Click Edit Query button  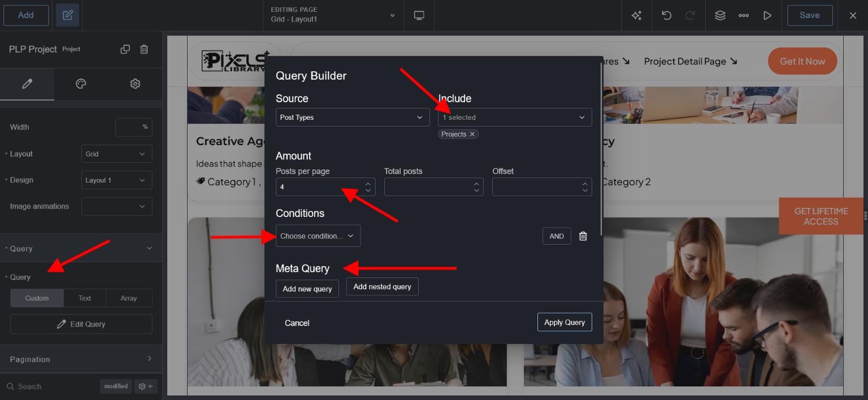(x=81, y=324)
